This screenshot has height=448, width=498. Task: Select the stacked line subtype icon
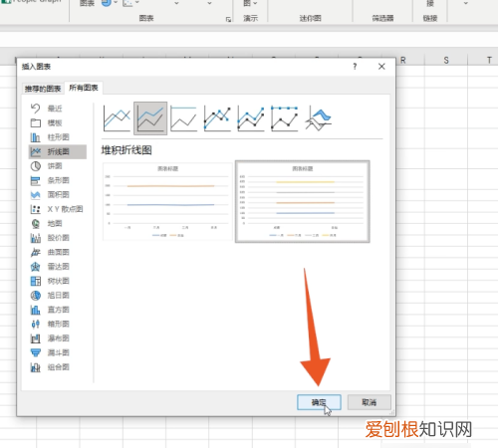tap(150, 118)
